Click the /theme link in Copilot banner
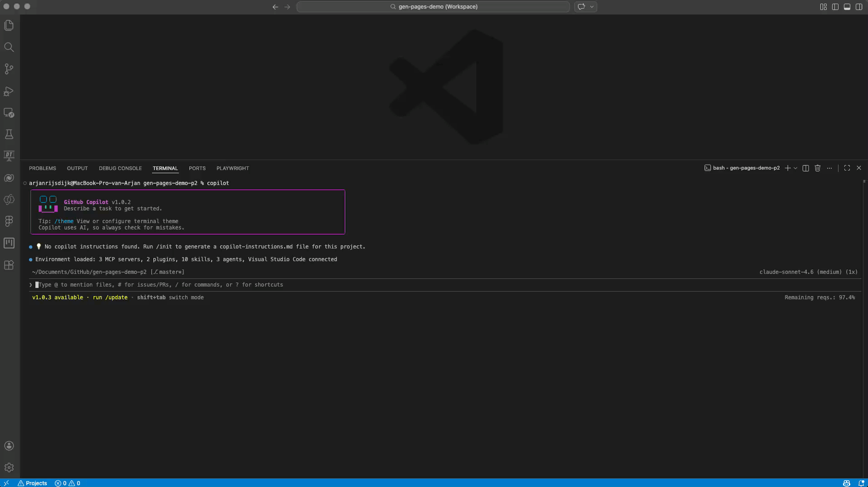 point(65,221)
